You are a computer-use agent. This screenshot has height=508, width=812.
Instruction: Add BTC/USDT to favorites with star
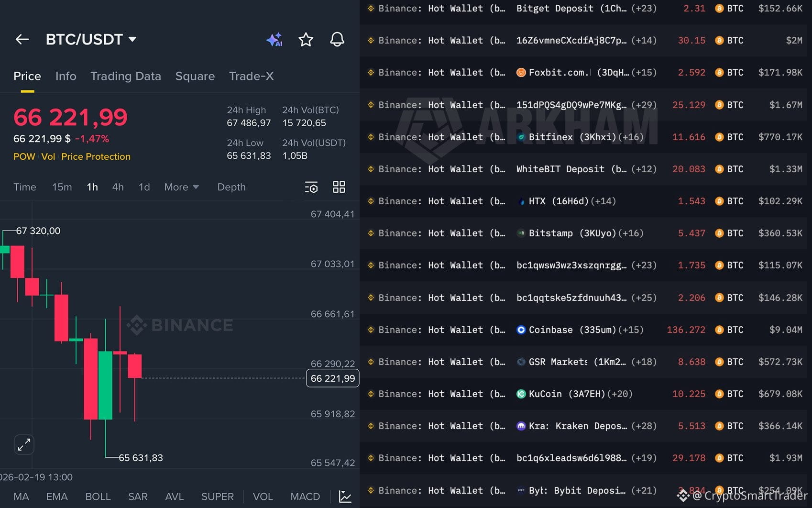tap(306, 39)
